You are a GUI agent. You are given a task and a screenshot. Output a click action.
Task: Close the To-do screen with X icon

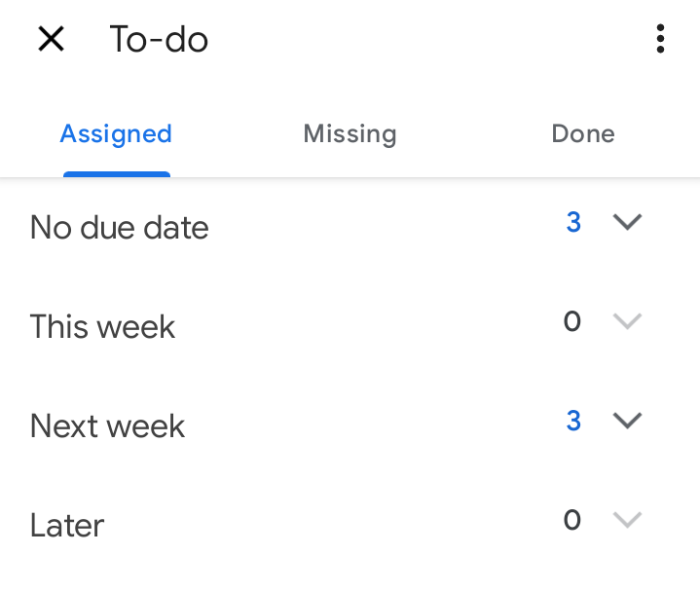[52, 39]
